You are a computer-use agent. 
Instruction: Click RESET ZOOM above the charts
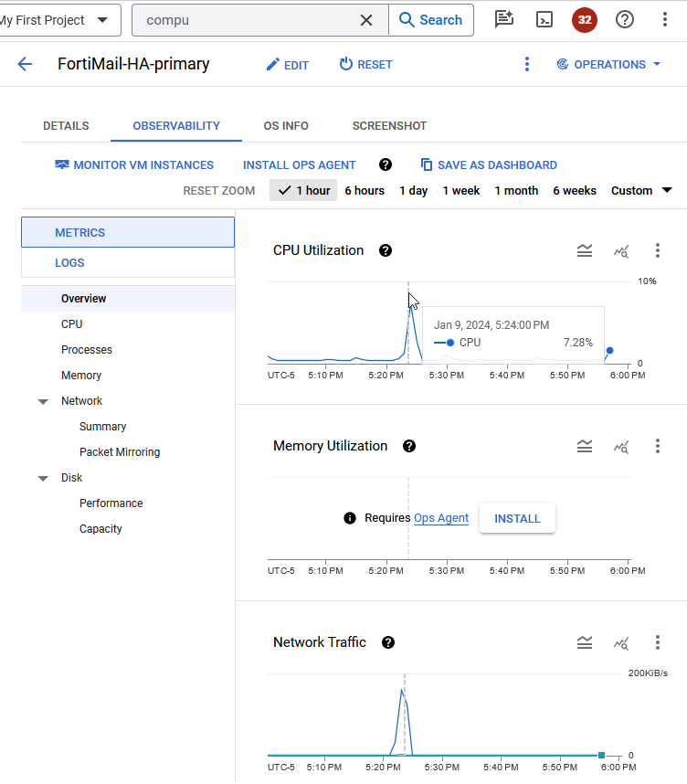coord(218,190)
